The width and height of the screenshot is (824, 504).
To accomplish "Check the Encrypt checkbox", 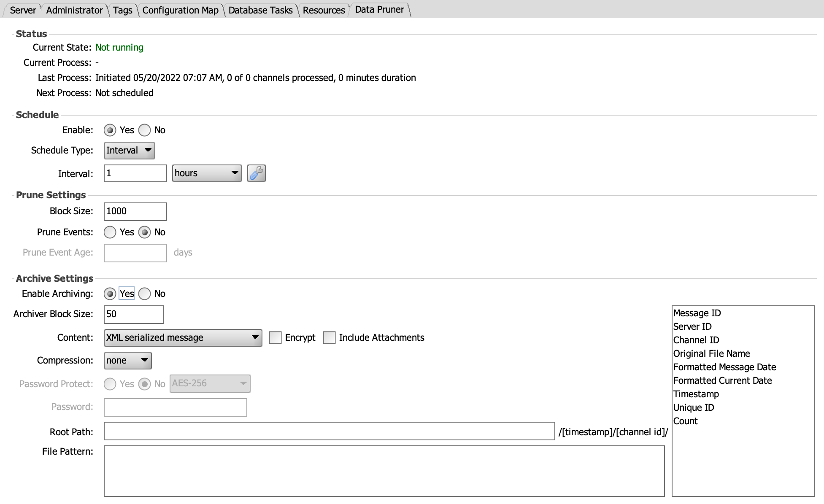I will pos(276,338).
